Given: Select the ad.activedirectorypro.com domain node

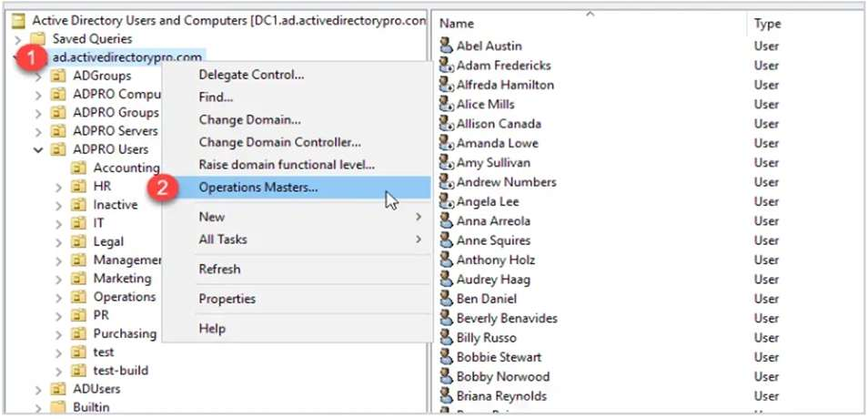Looking at the screenshot, I should 126,56.
